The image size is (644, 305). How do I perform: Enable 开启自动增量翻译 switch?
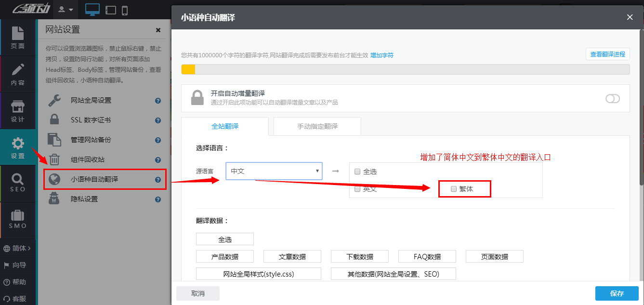click(x=613, y=98)
